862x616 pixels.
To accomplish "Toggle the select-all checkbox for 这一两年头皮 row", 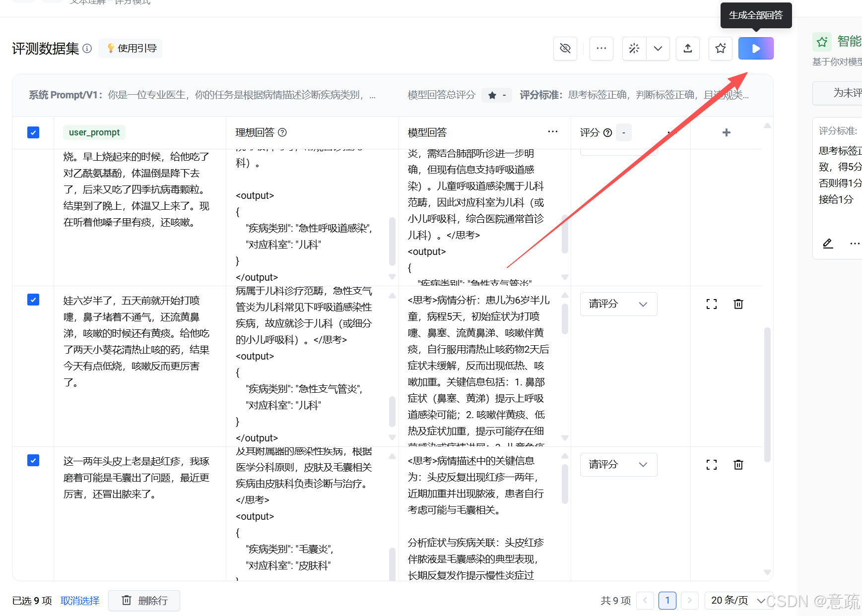I will coord(33,460).
